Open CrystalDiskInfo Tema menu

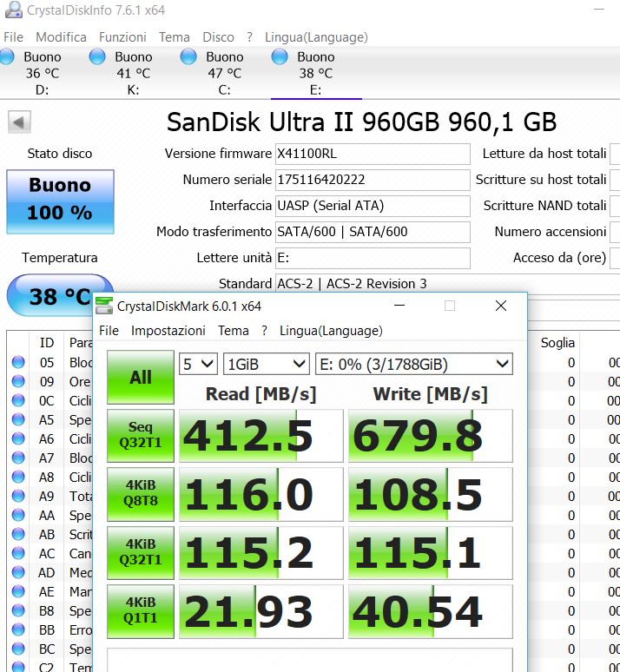[174, 37]
